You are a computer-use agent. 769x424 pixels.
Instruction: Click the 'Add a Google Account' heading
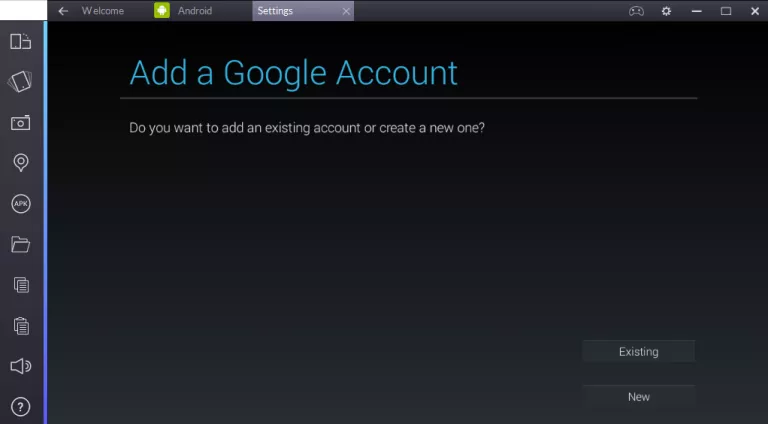[293, 73]
